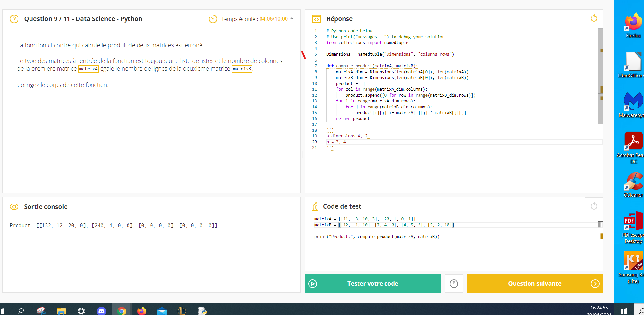Place cursor on the return product line
The width and height of the screenshot is (644, 315).
353,119
